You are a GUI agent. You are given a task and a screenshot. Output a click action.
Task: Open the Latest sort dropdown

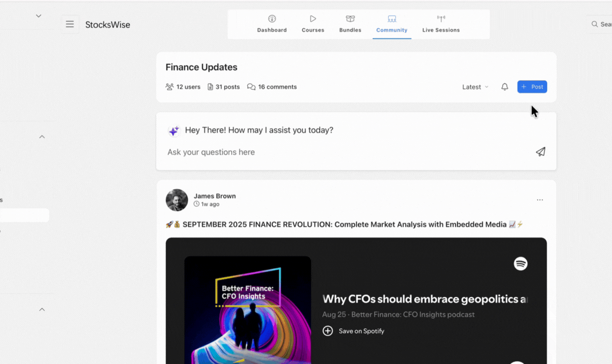(476, 87)
